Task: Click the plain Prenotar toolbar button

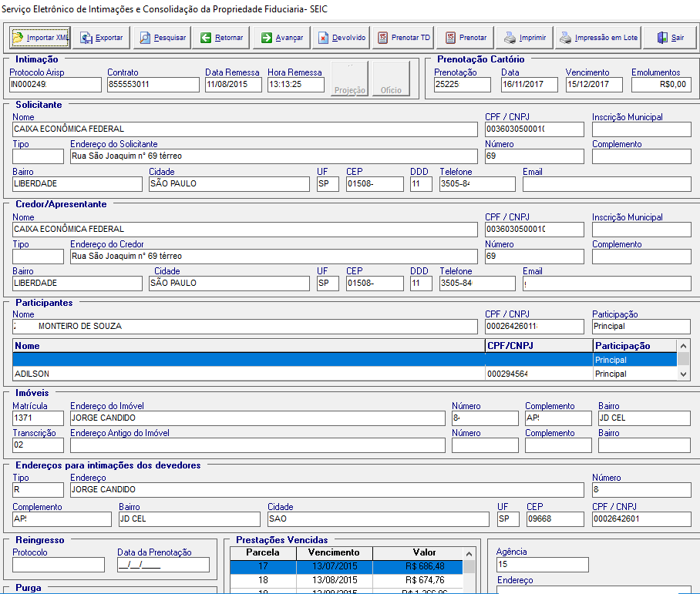Action: coord(466,38)
